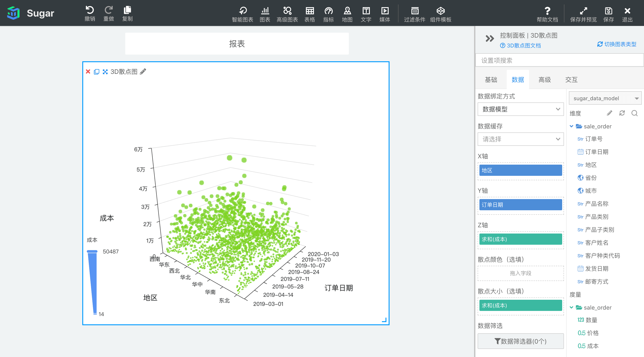Open the 3D散点图文档 help link

521,45
